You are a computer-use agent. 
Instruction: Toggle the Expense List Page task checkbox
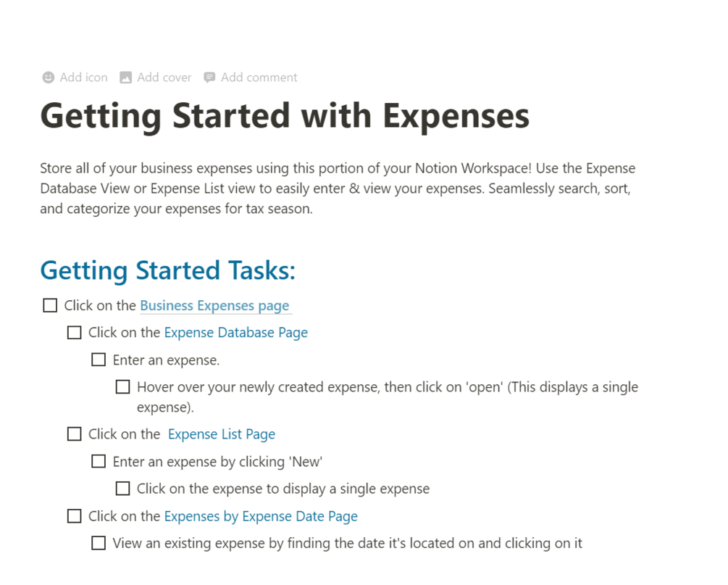point(74,434)
